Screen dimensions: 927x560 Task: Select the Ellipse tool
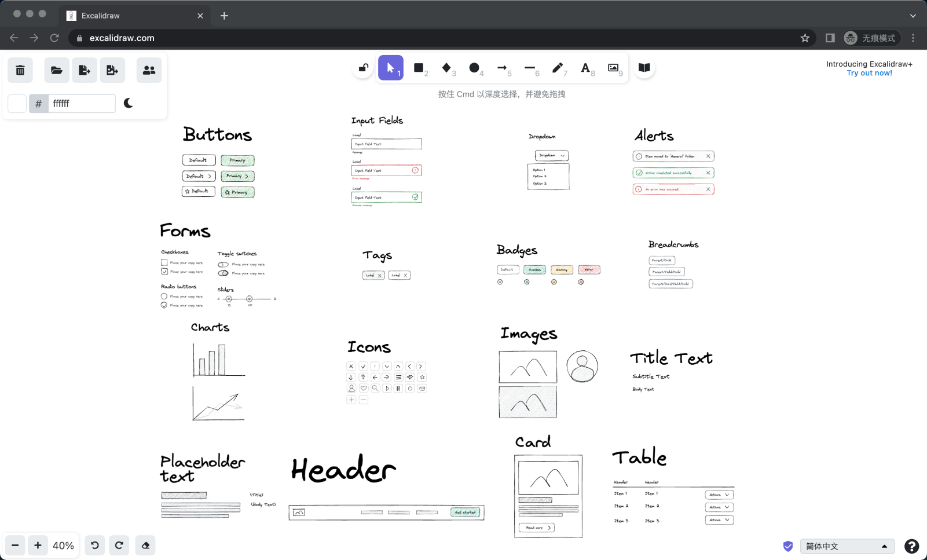coord(474,68)
